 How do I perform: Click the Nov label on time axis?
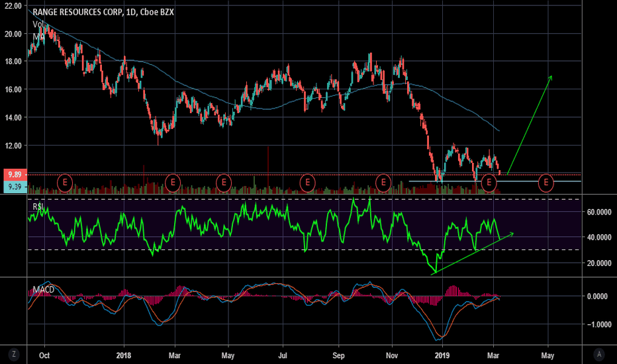392,355
